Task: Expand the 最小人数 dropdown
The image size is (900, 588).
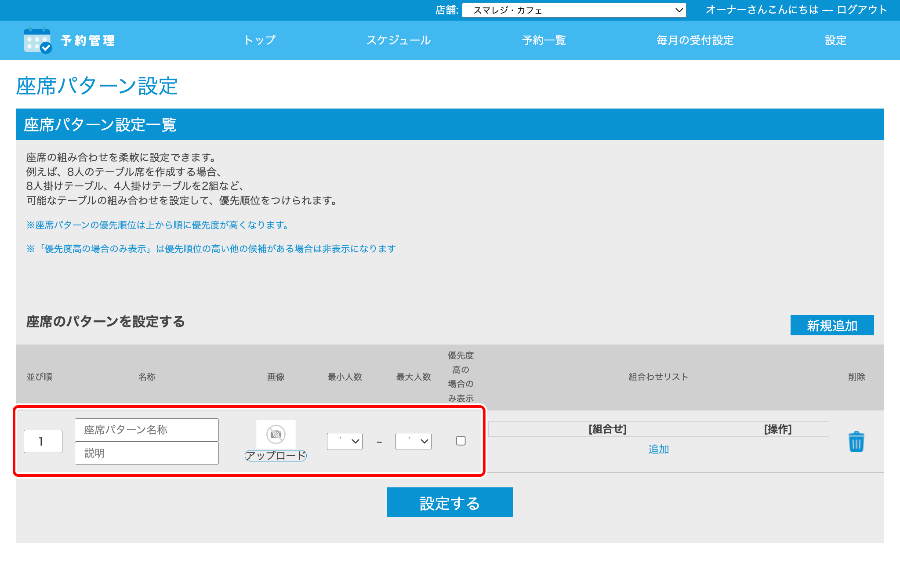Action: click(x=345, y=441)
